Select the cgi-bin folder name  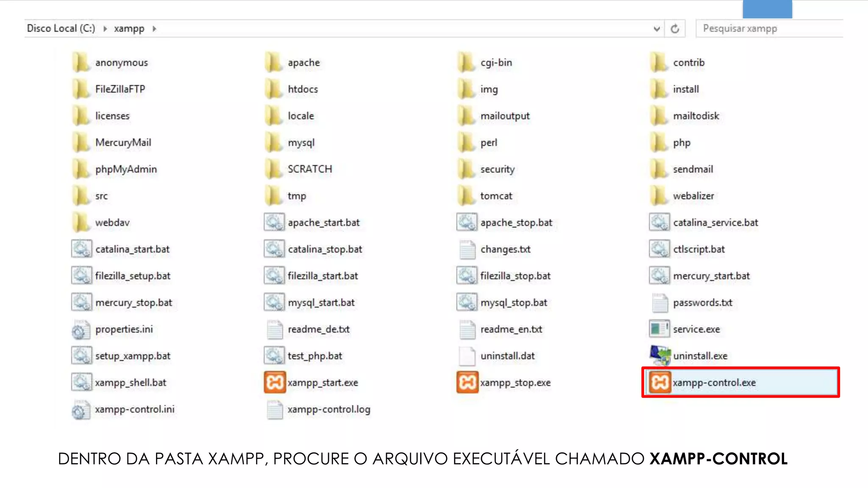496,63
